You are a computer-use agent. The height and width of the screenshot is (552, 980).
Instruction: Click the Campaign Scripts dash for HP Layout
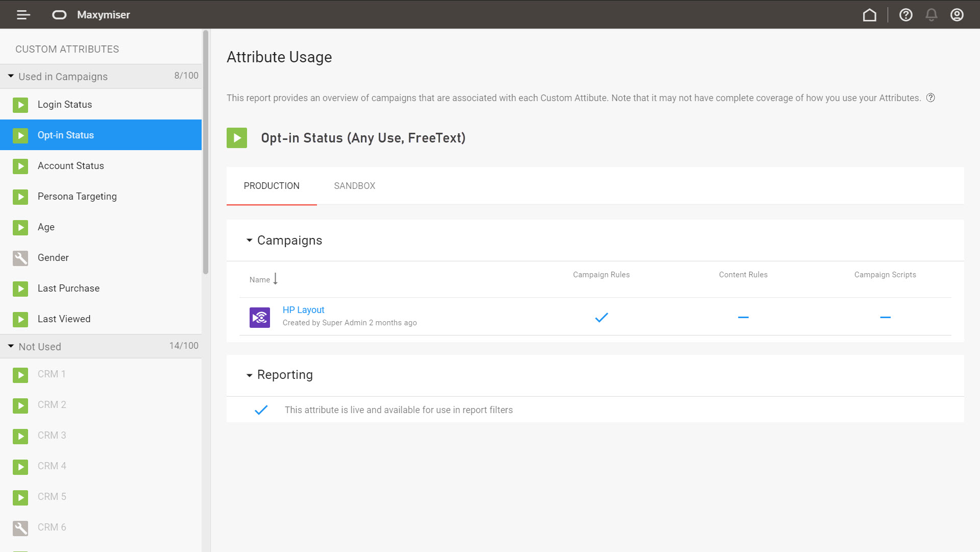point(885,317)
